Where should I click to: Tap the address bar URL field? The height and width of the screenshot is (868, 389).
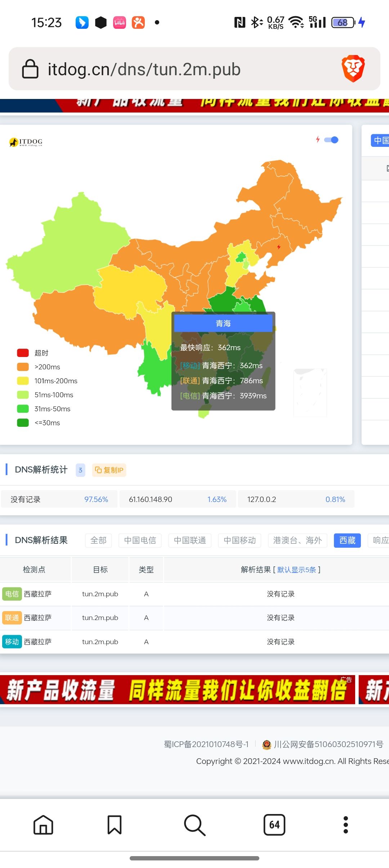(x=144, y=69)
